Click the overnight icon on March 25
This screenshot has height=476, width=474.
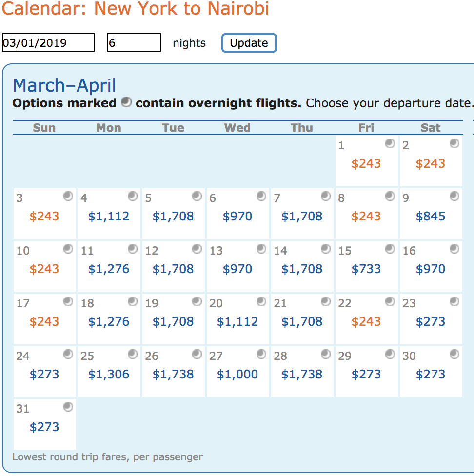133,354
